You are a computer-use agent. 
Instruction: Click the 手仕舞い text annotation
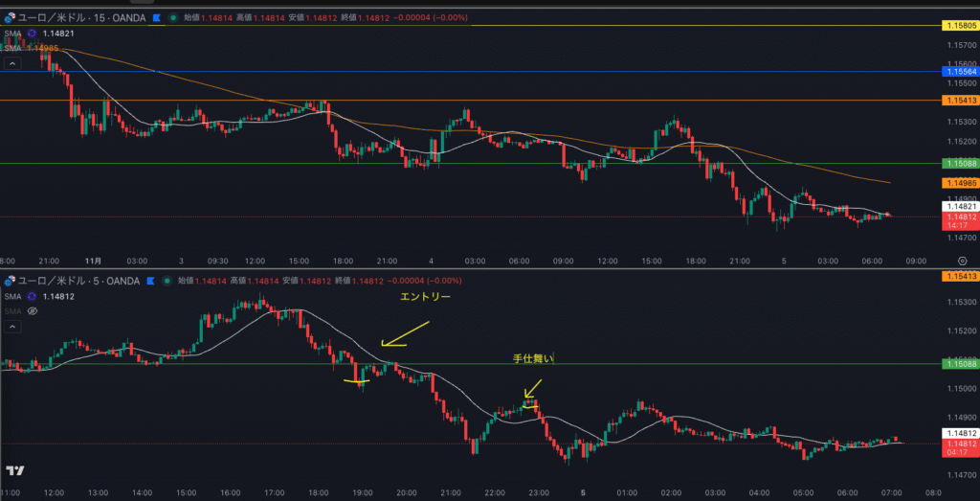535,359
